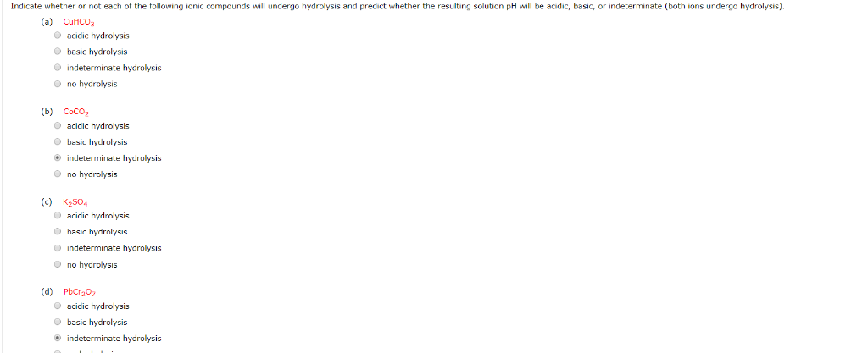
Task: Click the CoCO2 compound label
Action: coord(76,112)
